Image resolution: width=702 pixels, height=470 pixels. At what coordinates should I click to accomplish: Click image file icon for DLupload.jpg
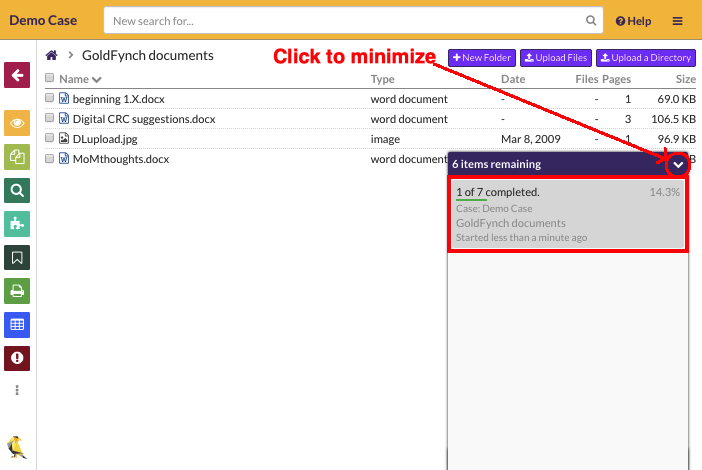tap(64, 138)
